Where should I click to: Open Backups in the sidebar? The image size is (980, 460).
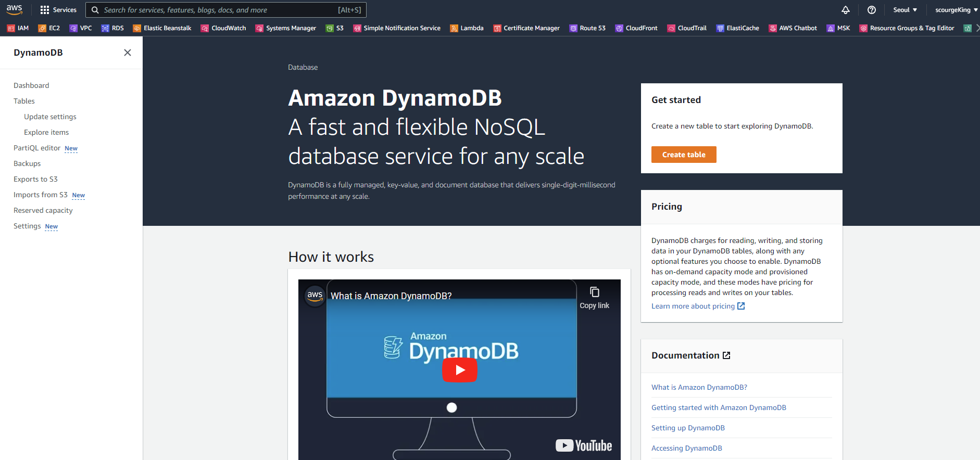pyautogui.click(x=27, y=163)
